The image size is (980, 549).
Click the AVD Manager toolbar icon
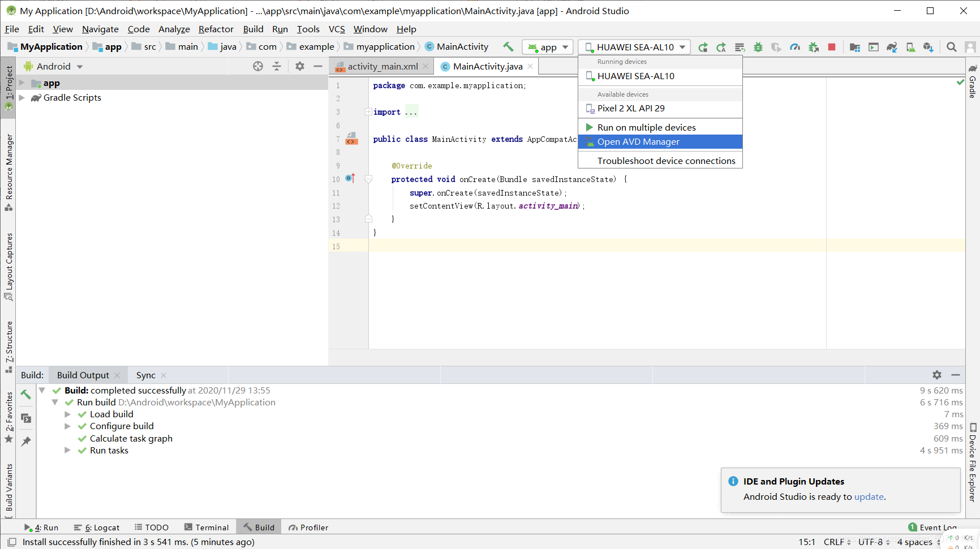click(x=910, y=47)
